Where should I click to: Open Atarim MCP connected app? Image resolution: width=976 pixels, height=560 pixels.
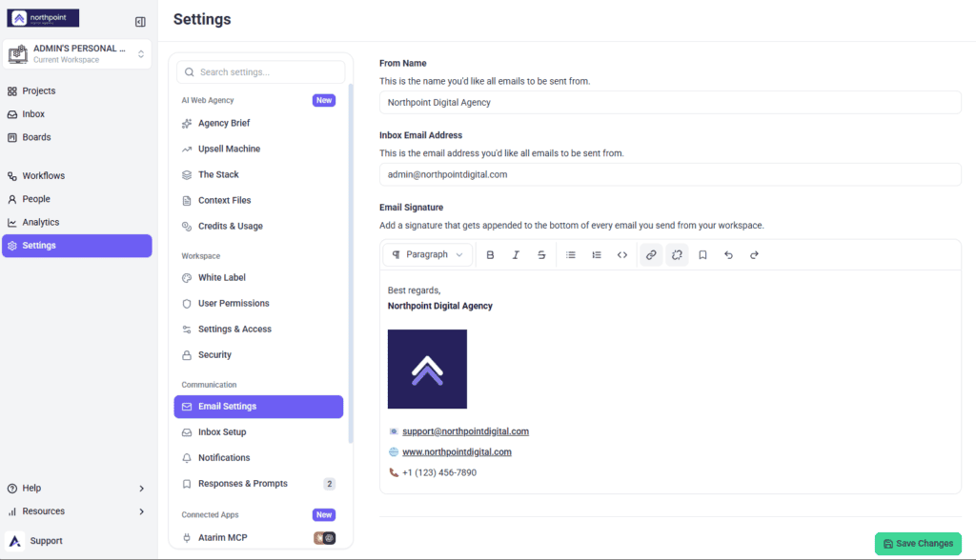258,537
